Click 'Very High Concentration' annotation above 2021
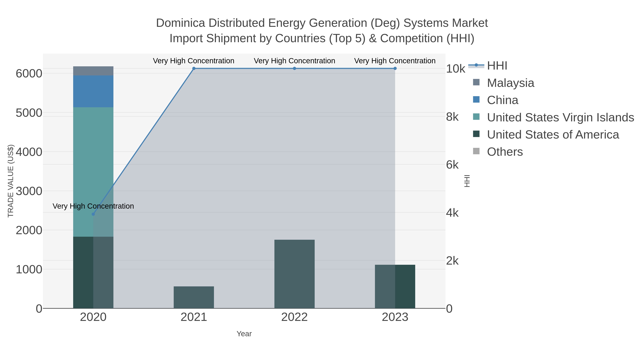This screenshot has height=362, width=644. coord(194,61)
